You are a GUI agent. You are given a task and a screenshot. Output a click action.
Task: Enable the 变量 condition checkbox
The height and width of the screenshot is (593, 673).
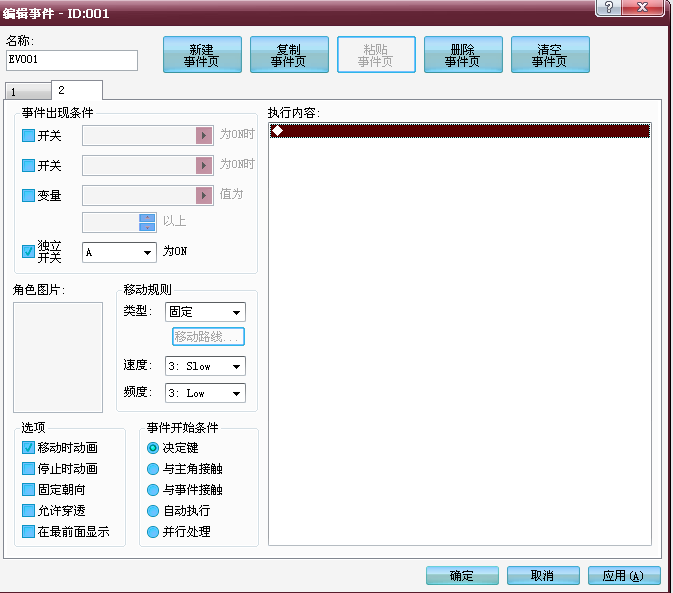pyautogui.click(x=28, y=195)
